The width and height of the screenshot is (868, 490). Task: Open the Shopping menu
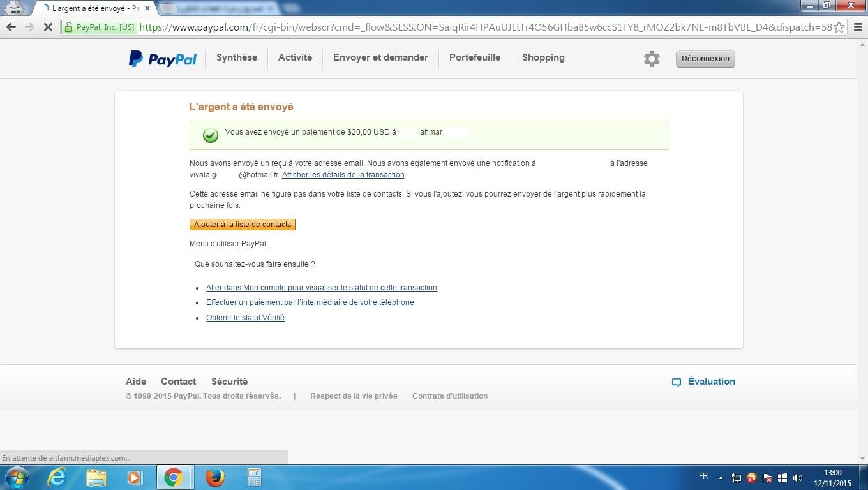point(543,57)
